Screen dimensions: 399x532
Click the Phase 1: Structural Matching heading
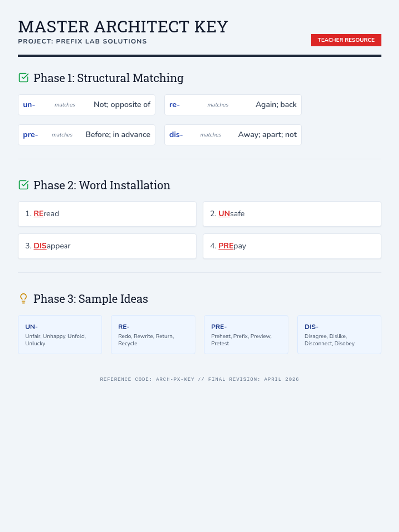coord(108,78)
